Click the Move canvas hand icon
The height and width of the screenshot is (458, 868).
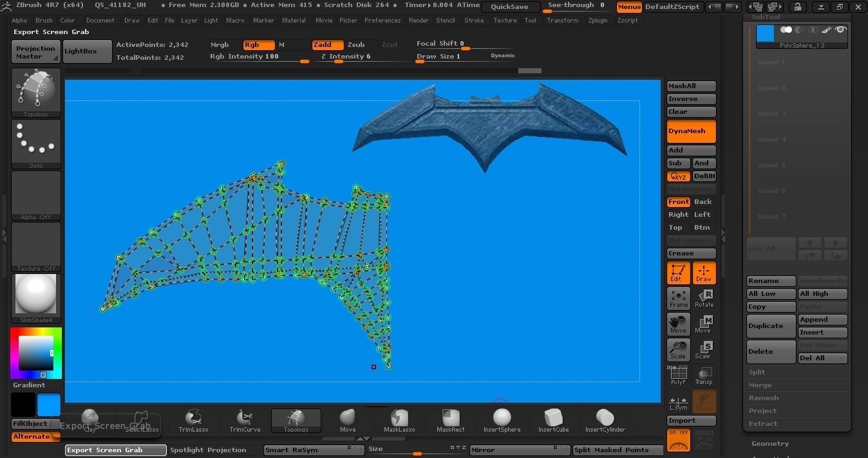point(679,324)
